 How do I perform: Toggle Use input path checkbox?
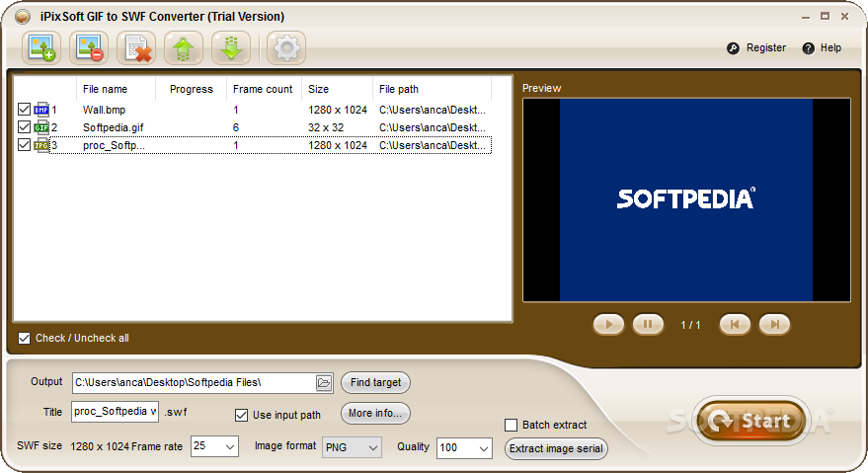[241, 415]
